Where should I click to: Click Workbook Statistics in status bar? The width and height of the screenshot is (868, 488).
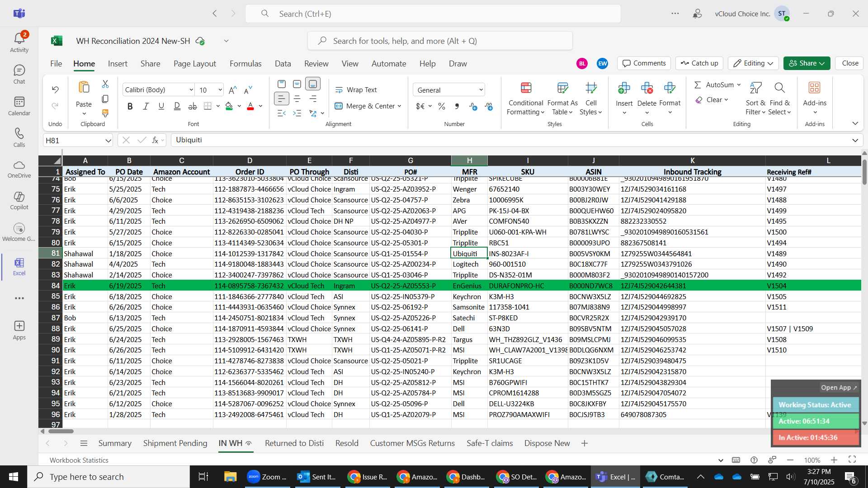click(79, 460)
